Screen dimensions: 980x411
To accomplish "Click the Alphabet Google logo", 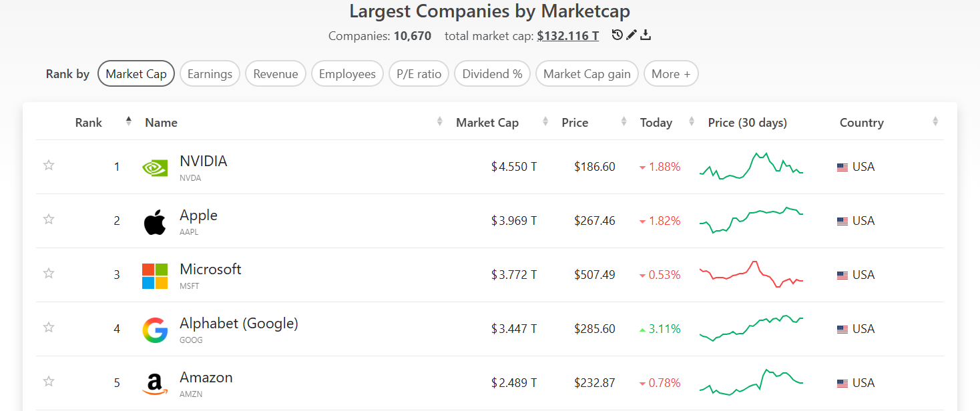I will coord(155,330).
